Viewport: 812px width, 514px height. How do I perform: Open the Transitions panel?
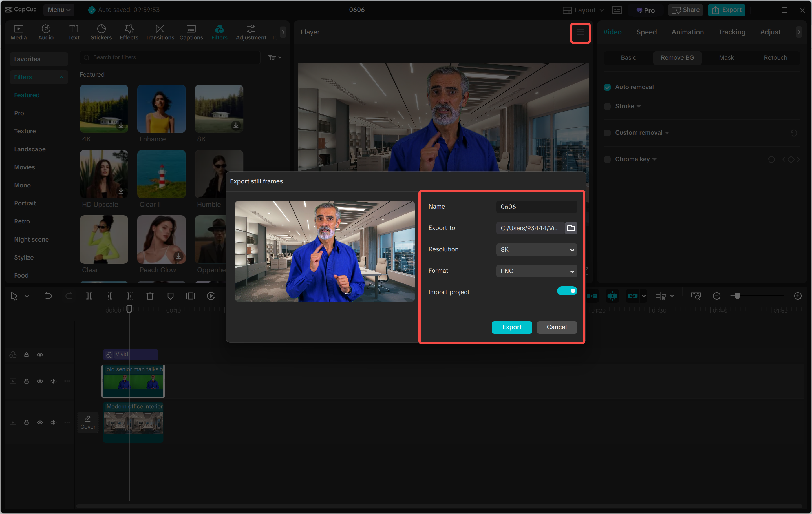tap(160, 32)
